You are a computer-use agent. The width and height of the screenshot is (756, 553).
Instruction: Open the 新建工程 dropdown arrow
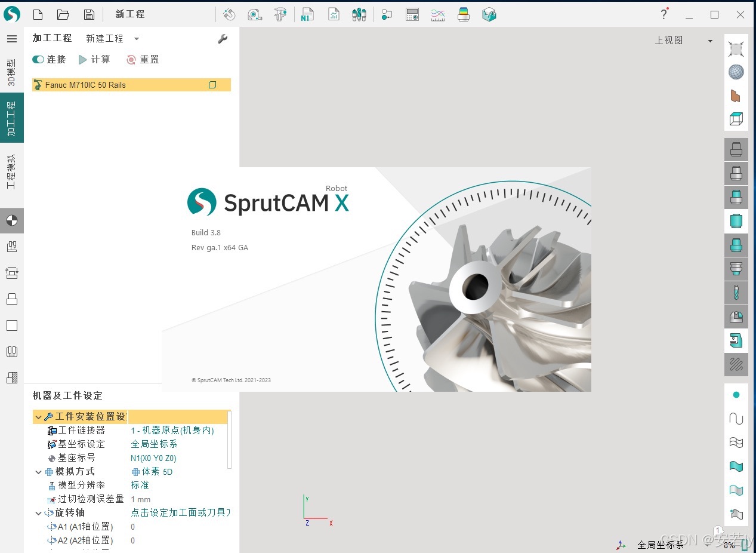tap(137, 39)
